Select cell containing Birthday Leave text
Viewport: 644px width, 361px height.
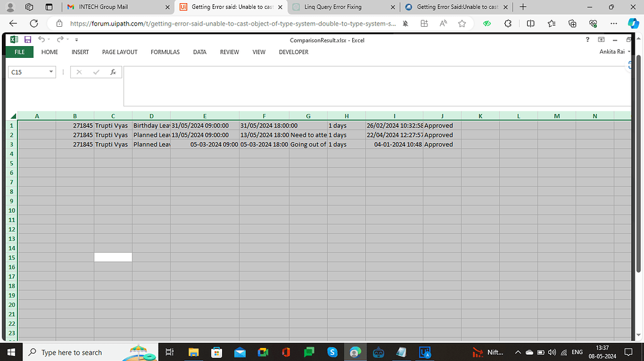click(x=151, y=125)
